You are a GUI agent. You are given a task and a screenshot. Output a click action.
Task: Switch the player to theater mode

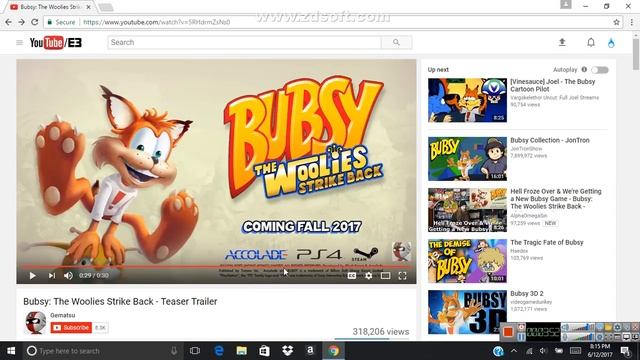click(x=385, y=276)
